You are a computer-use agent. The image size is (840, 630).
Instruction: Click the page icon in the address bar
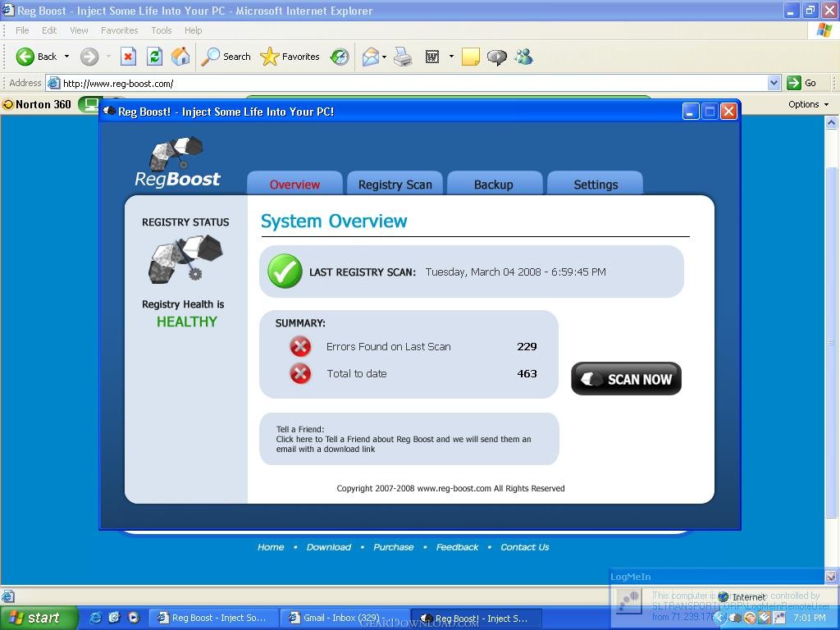pos(53,83)
